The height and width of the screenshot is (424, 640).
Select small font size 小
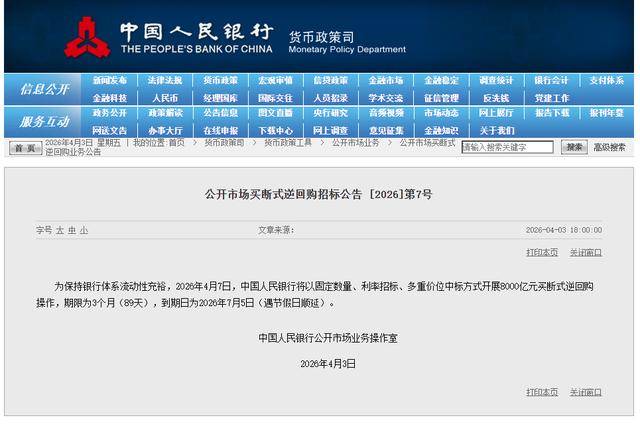click(84, 230)
